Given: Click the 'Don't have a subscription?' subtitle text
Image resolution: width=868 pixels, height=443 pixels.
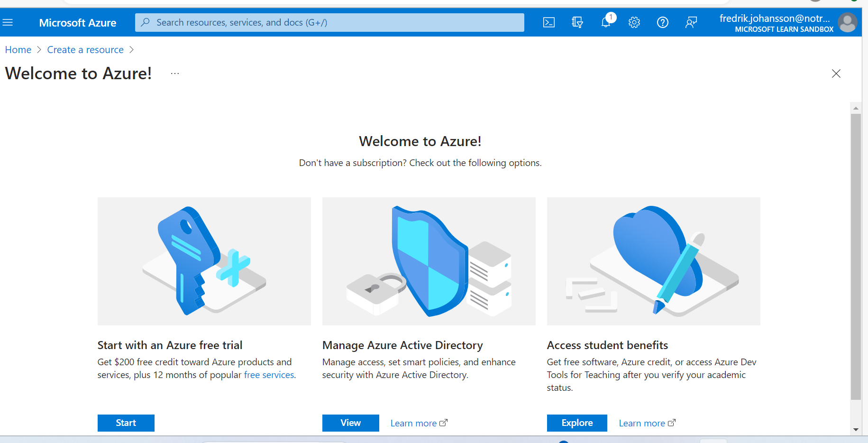Looking at the screenshot, I should [420, 163].
